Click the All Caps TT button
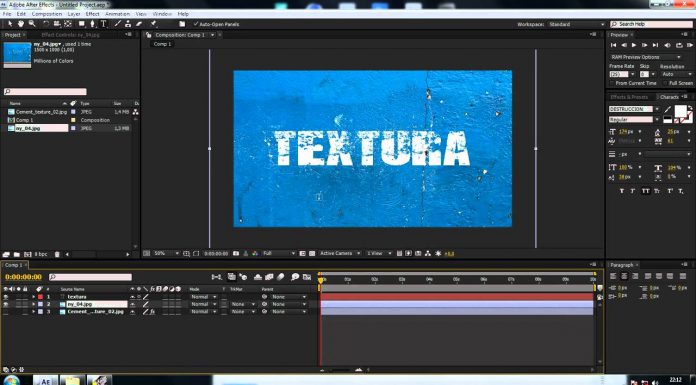 click(645, 191)
